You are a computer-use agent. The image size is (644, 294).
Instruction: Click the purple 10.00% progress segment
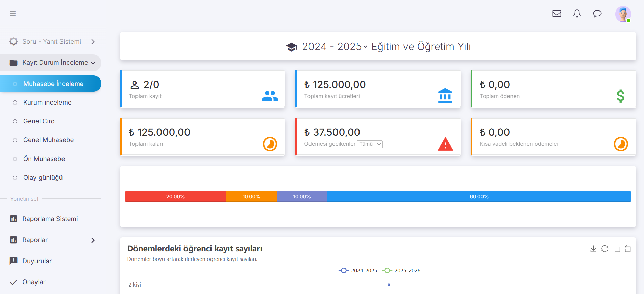coord(302,197)
